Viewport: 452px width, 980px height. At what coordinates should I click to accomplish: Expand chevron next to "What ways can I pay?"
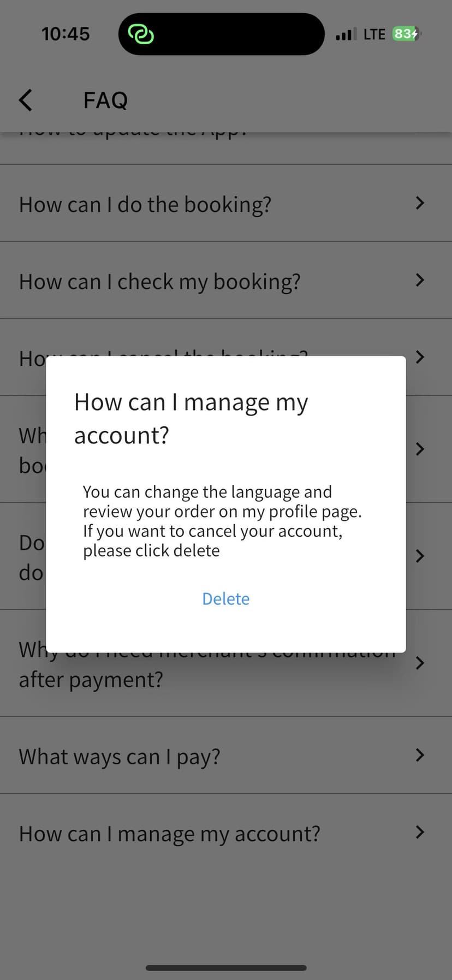tap(419, 755)
